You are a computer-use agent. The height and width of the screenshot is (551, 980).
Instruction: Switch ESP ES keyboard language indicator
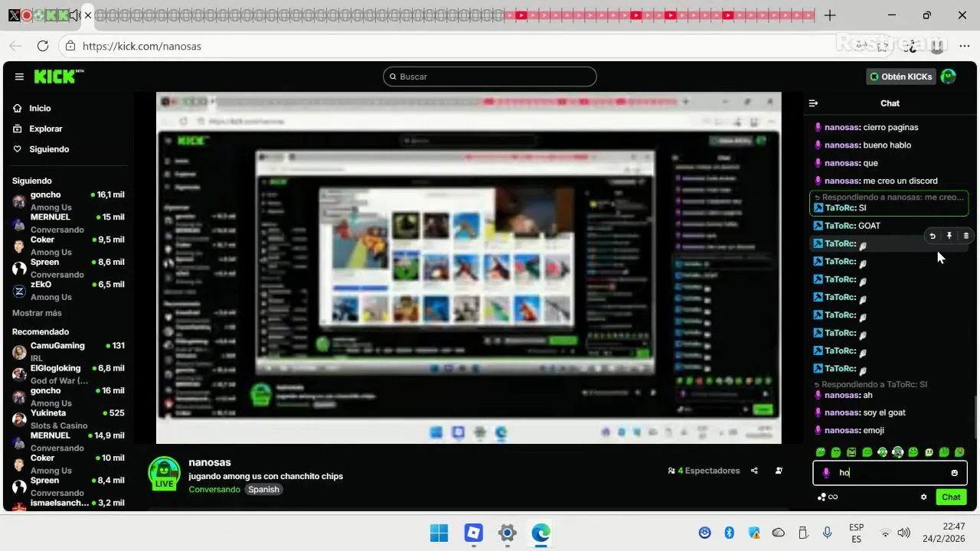tap(857, 533)
